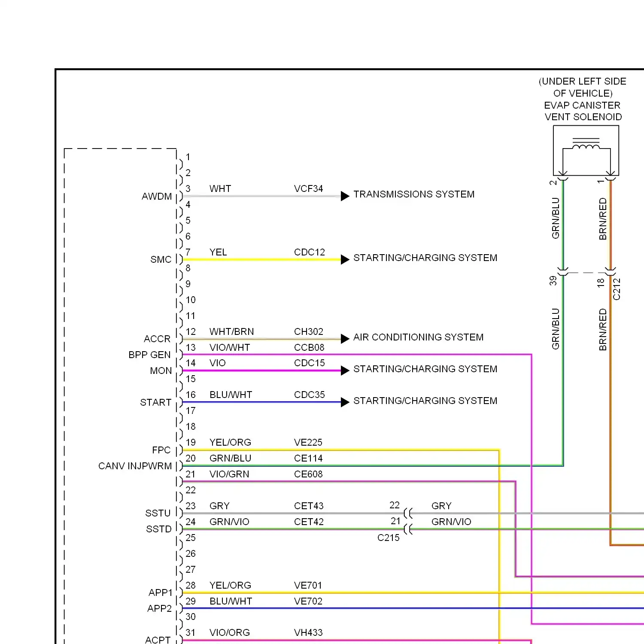The width and height of the screenshot is (644, 644).
Task: Select the VCF34 circuit code
Action: tap(308, 189)
